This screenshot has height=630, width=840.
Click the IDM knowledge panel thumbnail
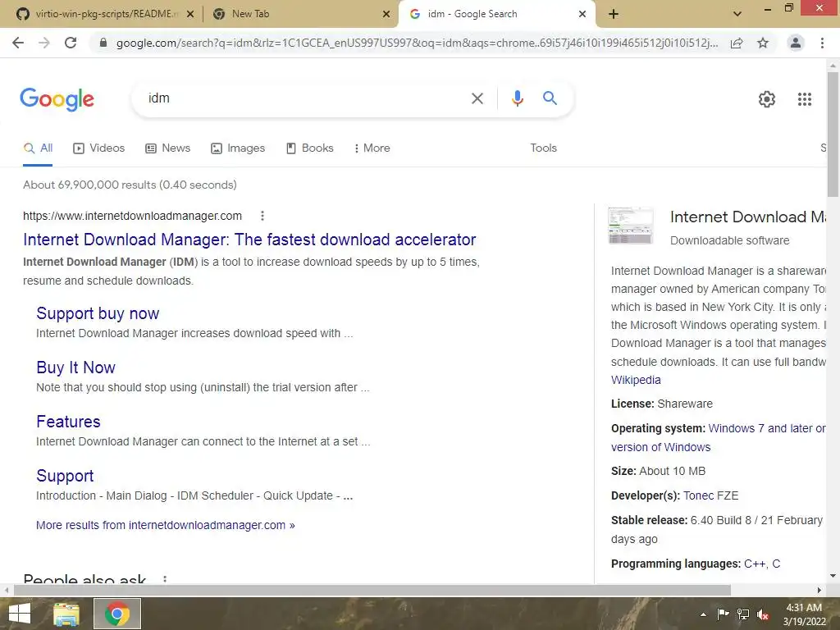[x=631, y=226]
